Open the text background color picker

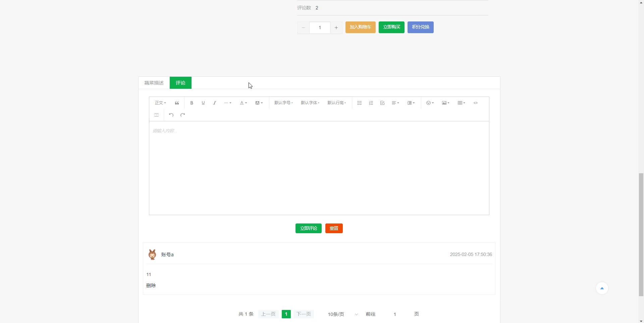click(x=259, y=103)
